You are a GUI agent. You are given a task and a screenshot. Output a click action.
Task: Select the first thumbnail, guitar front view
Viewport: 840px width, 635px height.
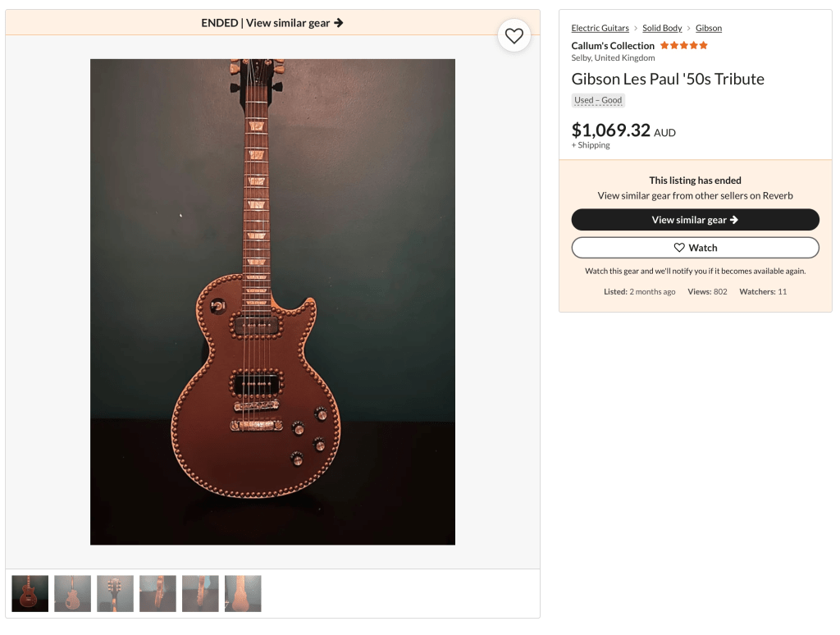point(30,593)
